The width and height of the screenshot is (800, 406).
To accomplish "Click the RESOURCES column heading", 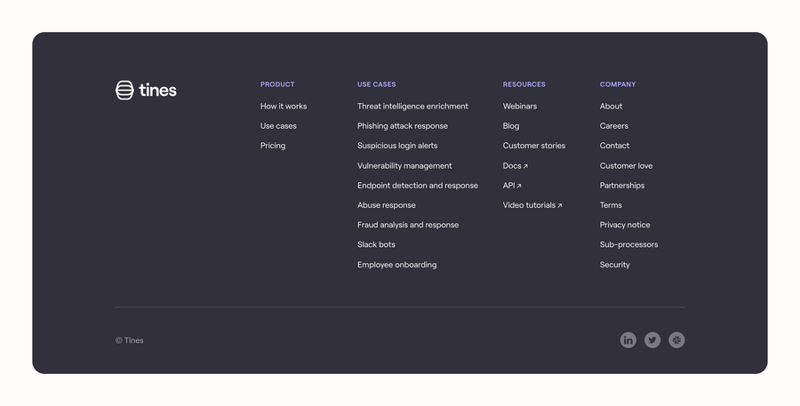I will 524,84.
